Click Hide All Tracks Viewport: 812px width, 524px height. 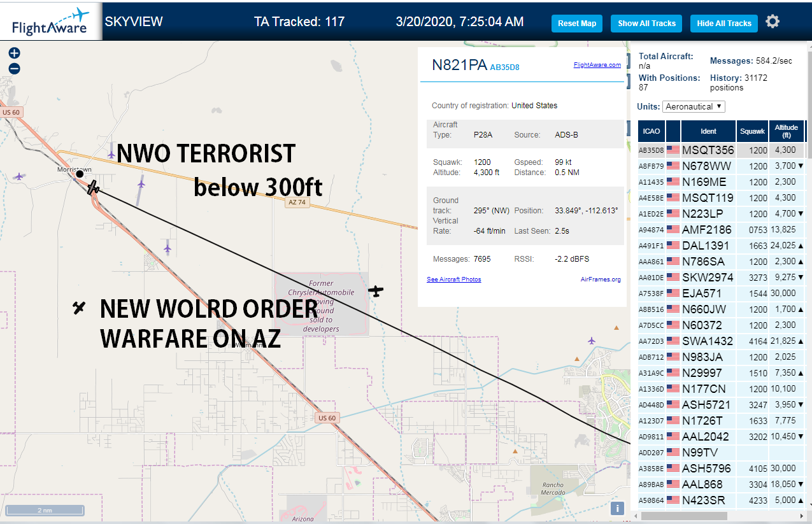[x=724, y=24]
